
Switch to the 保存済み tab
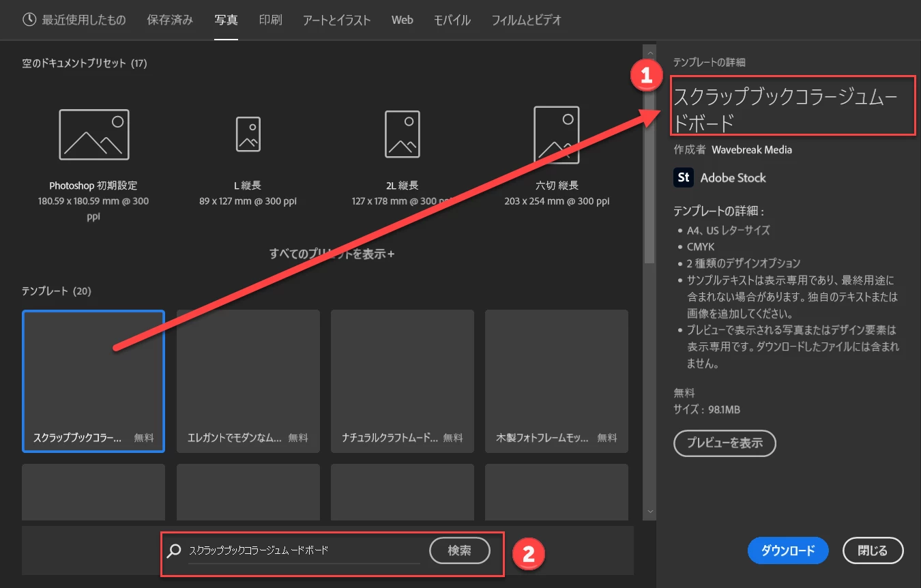[170, 20]
